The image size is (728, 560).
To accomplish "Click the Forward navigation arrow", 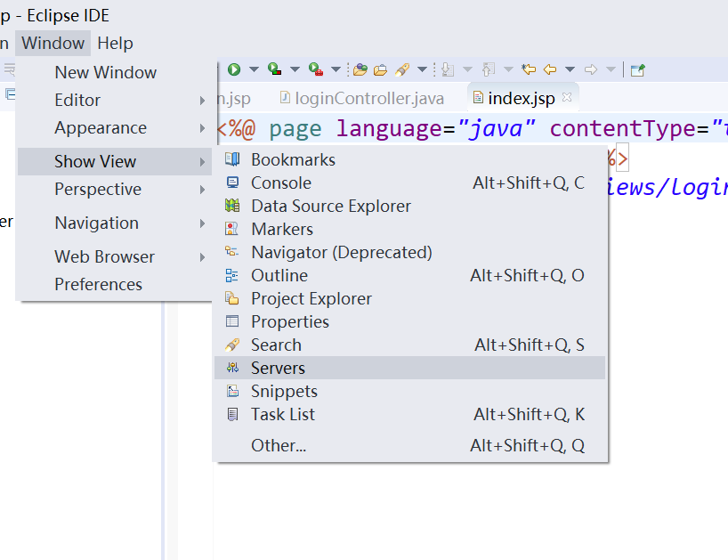I will tap(591, 69).
